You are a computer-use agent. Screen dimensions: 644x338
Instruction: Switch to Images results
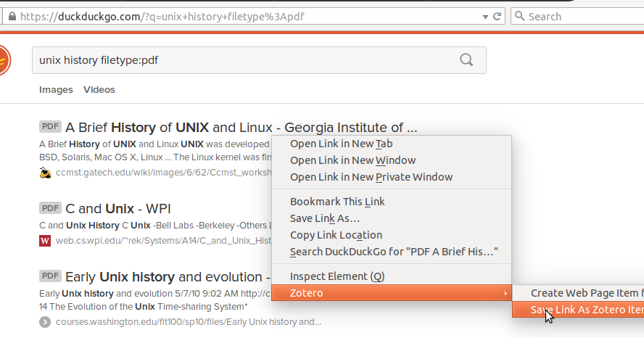[x=56, y=90]
